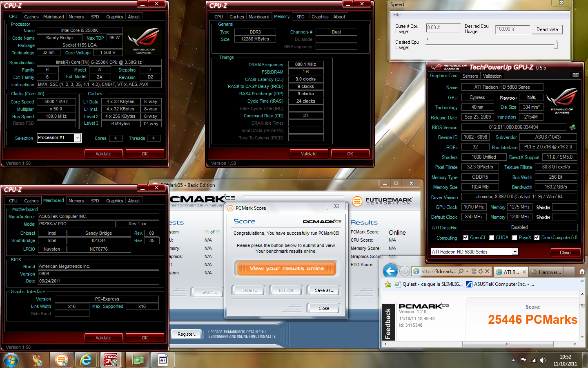Click OK in the Mainboard CPU-Z window
Image resolution: width=588 pixels, height=368 pixels.
(x=145, y=338)
